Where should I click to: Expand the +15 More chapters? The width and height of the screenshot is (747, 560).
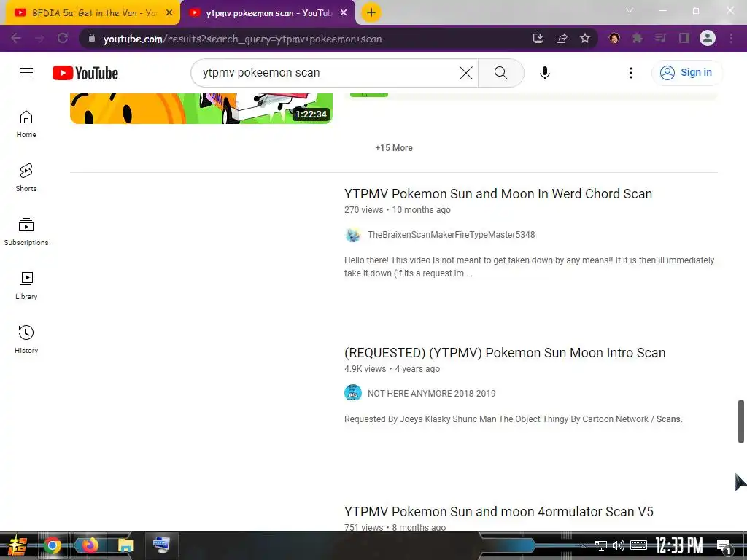394,147
